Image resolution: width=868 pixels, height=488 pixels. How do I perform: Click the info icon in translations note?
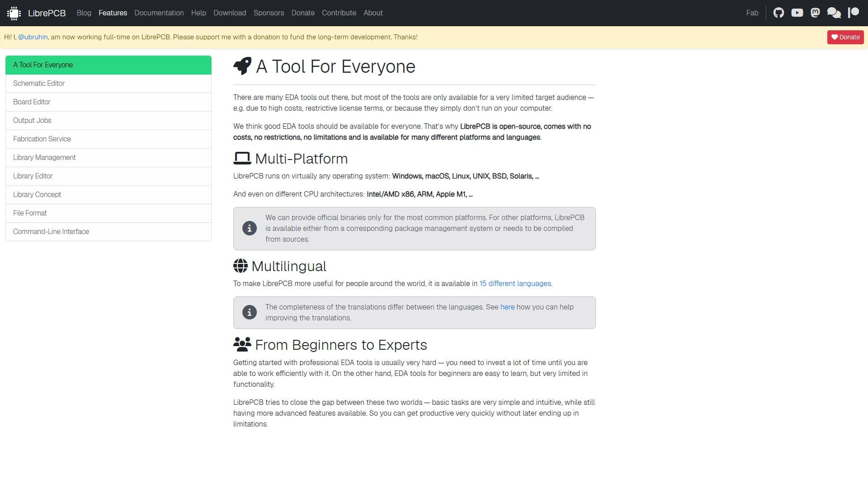tap(250, 312)
